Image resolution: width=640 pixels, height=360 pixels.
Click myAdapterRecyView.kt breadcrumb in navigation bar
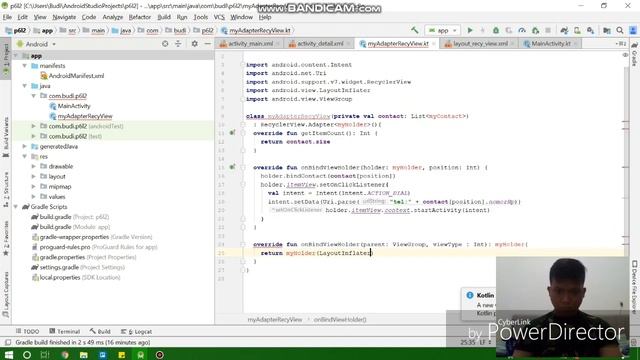point(256,31)
